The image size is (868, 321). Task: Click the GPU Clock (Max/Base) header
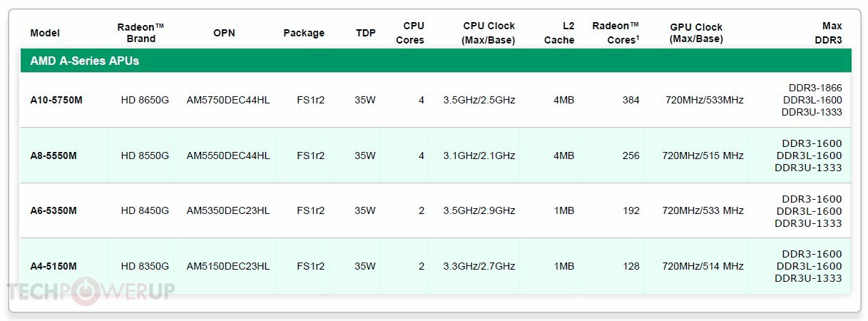click(x=696, y=33)
